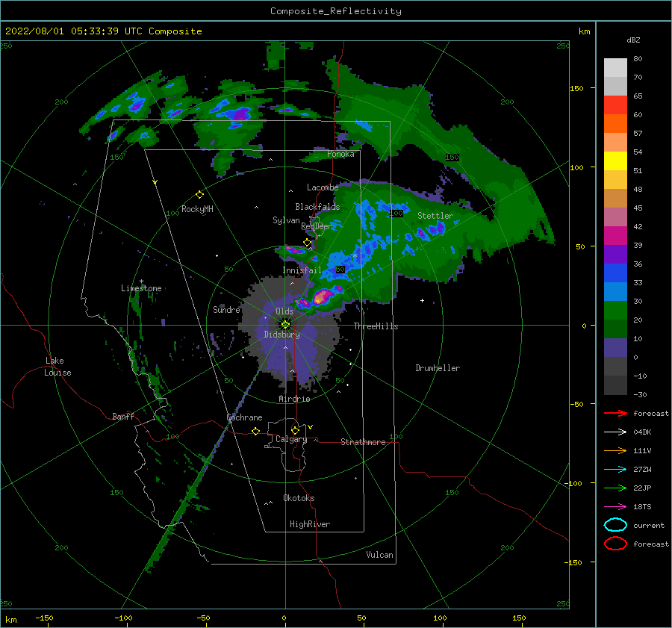Select the bright green swatch above 20 dBZ
Viewport: 672px width, 628px height.
[615, 311]
